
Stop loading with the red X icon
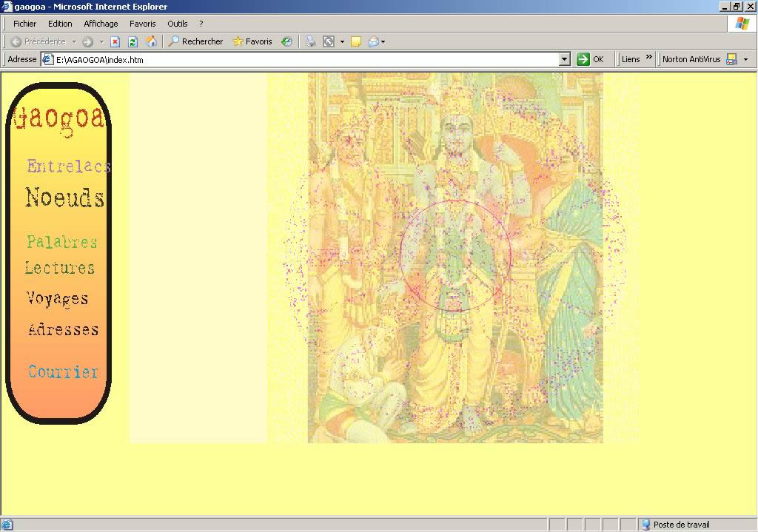[x=115, y=41]
